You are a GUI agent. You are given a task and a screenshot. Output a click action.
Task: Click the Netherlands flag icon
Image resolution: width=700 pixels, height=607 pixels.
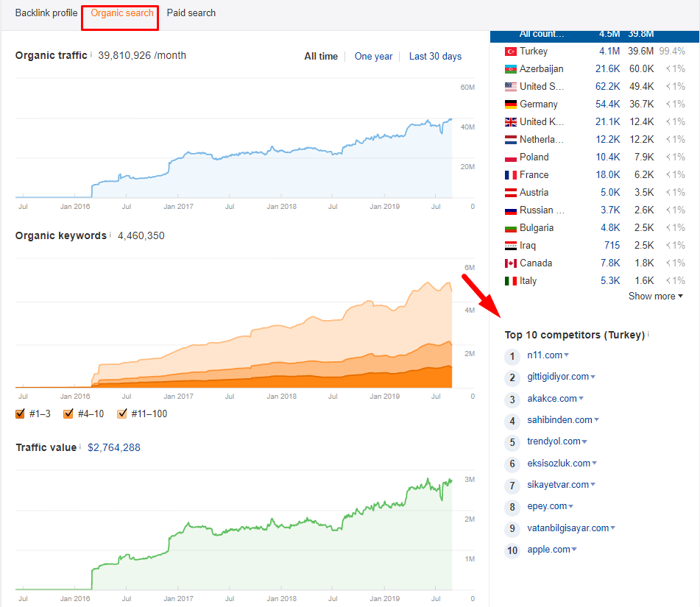tap(511, 140)
